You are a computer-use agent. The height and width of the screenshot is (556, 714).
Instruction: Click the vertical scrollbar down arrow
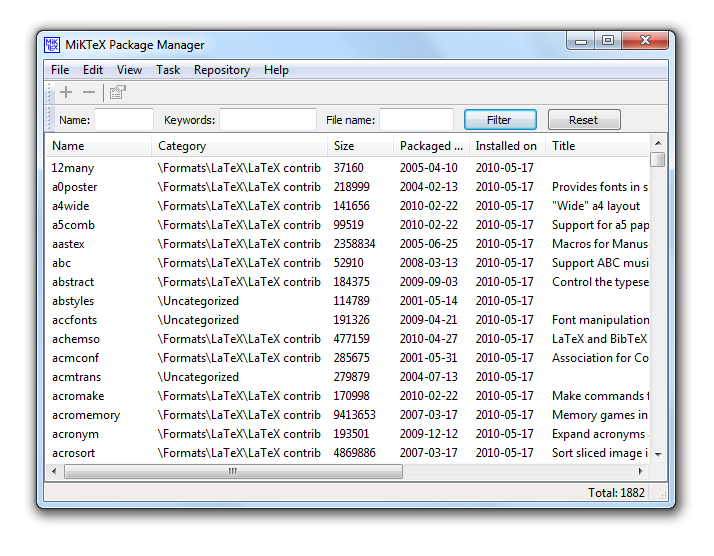pyautogui.click(x=658, y=454)
